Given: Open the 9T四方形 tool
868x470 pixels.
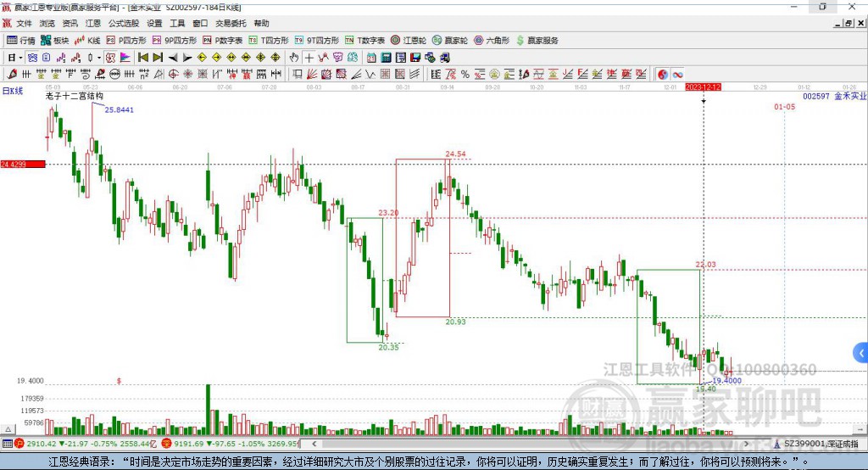Looking at the screenshot, I should (x=317, y=41).
